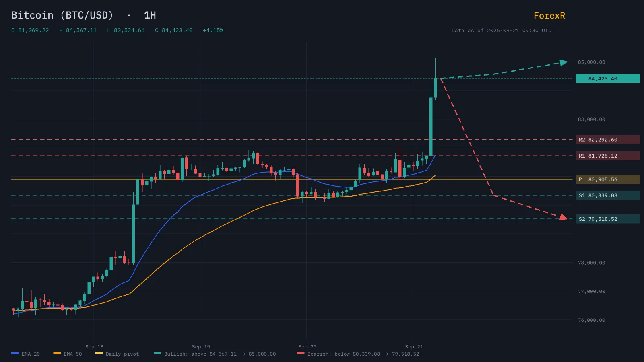
Task: Click the Bitcoin (BTC/USD) symbol title
Action: [x=62, y=15]
